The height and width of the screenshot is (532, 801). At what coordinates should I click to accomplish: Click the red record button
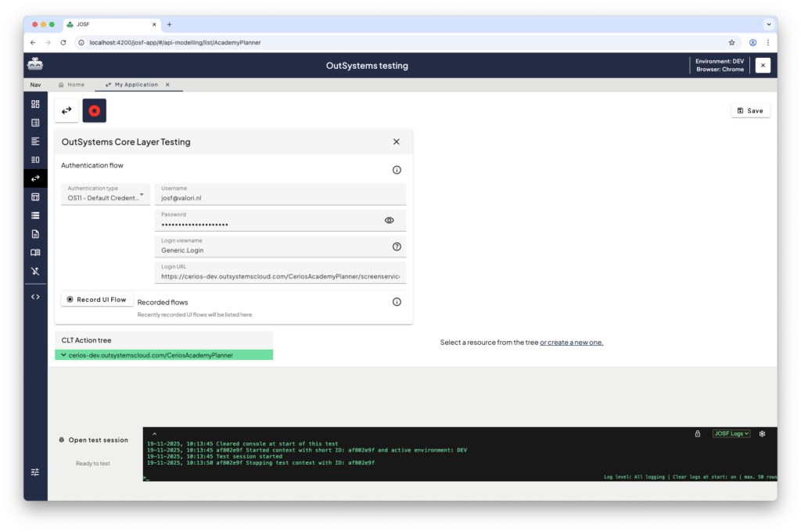[x=94, y=111]
